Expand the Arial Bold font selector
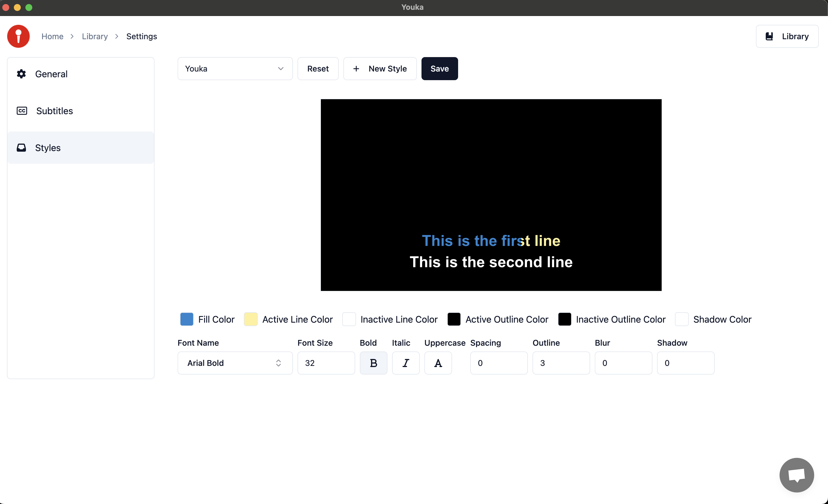 pos(235,363)
